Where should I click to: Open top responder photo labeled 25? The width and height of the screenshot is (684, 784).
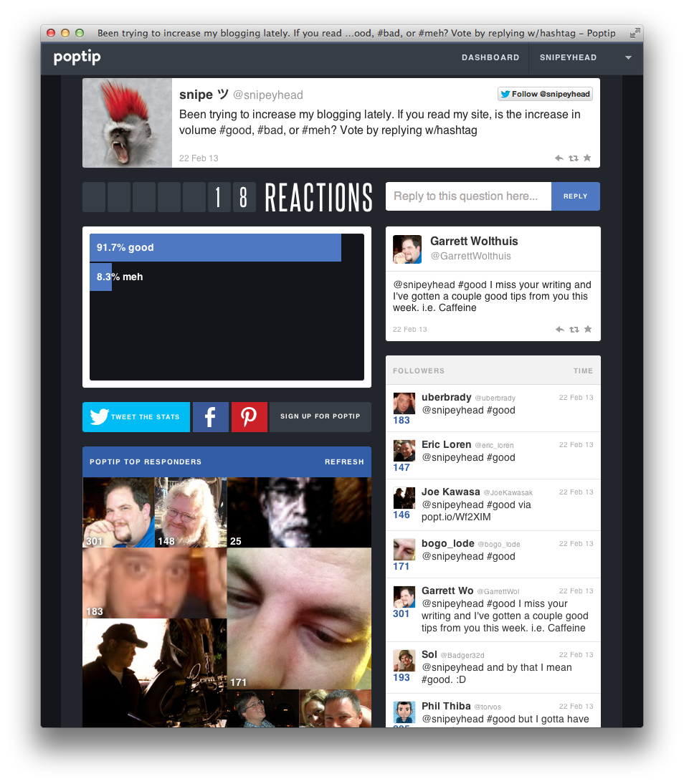coord(299,512)
